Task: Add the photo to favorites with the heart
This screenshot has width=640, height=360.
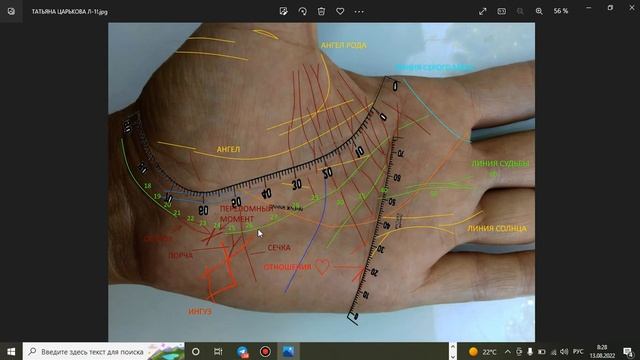Action: [340, 11]
